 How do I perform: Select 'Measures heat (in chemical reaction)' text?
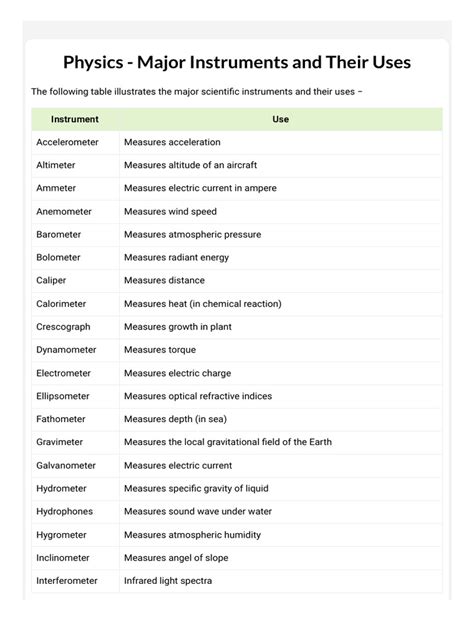coord(203,304)
